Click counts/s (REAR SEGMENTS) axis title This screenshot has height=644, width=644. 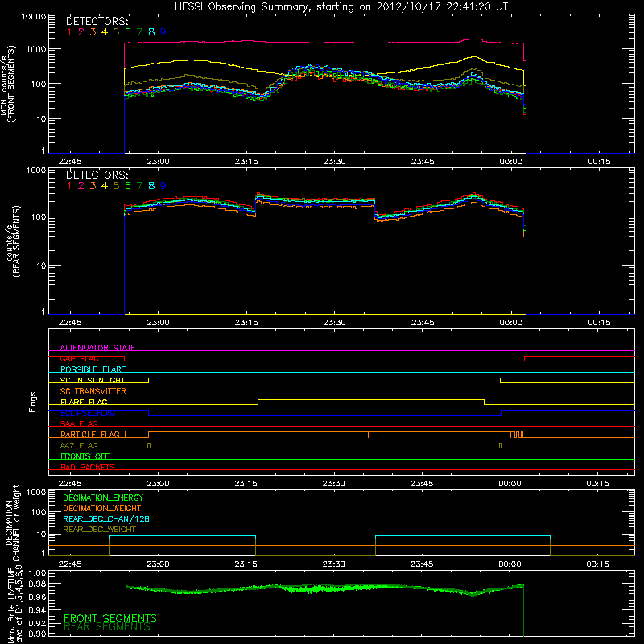[13, 242]
